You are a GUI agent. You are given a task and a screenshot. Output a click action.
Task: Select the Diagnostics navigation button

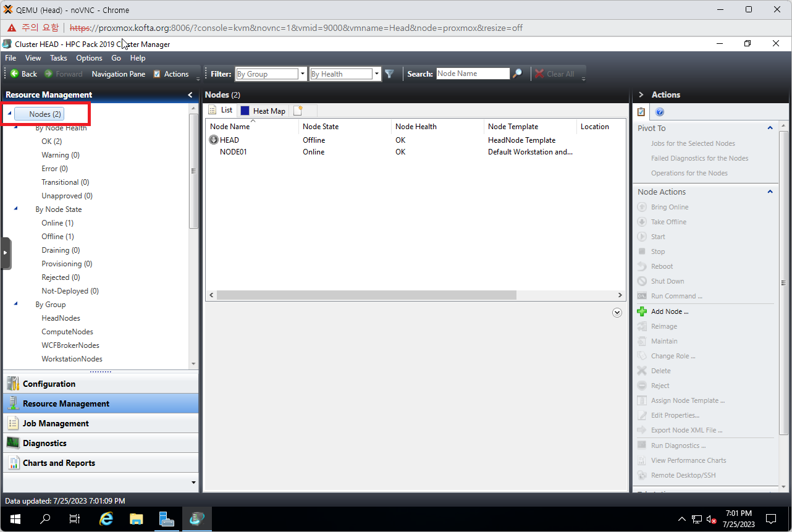[x=44, y=443]
